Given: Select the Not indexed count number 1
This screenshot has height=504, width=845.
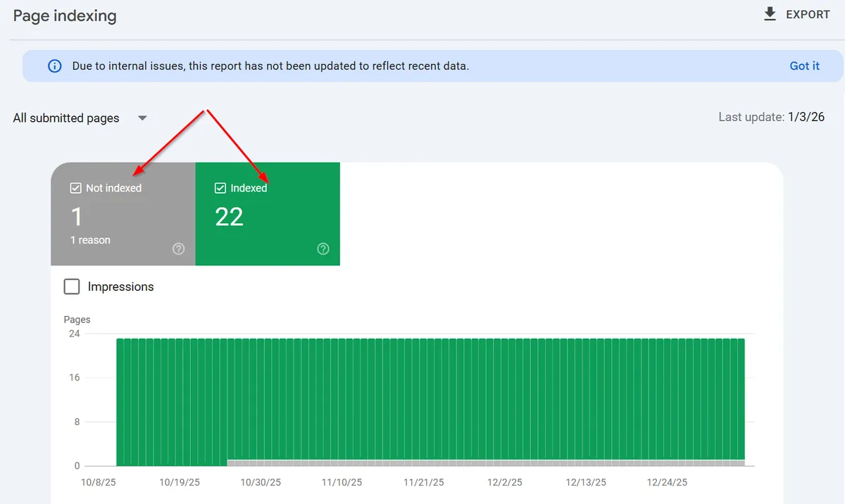Looking at the screenshot, I should pyautogui.click(x=76, y=217).
